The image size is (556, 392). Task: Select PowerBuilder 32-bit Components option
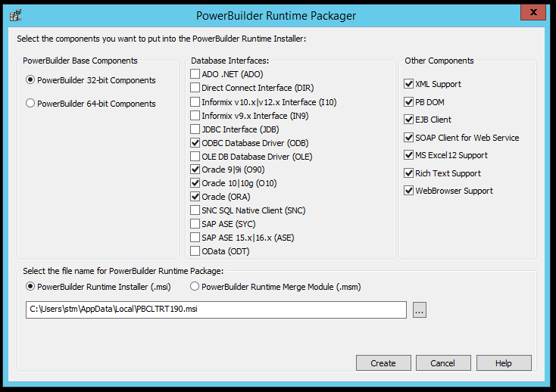pyautogui.click(x=30, y=80)
